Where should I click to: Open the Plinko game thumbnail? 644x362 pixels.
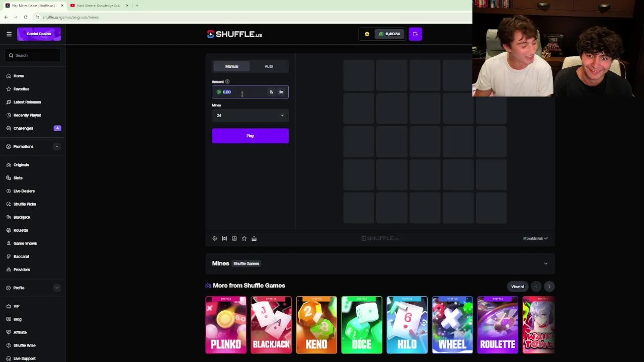(226, 325)
